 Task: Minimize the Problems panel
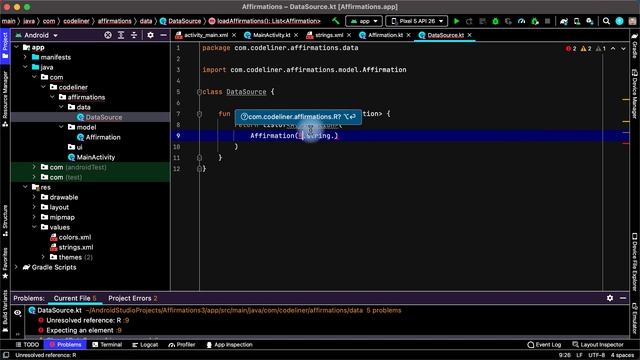623,298
